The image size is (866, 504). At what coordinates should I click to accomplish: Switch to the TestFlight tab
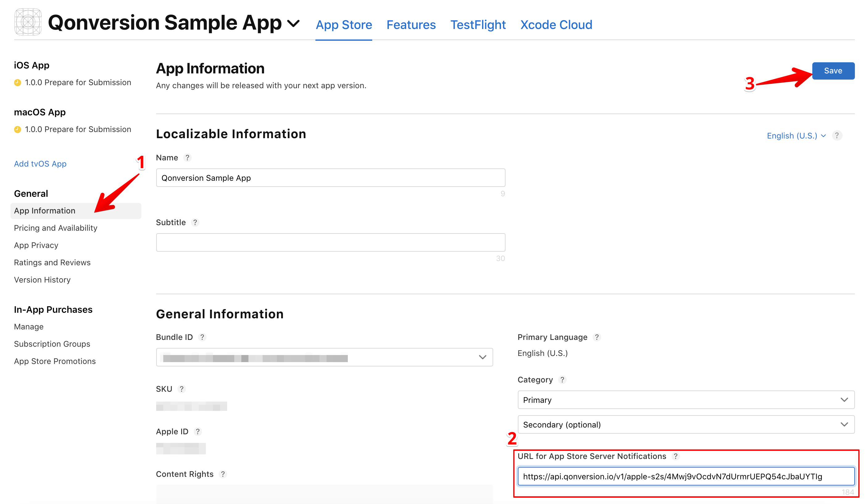point(478,25)
